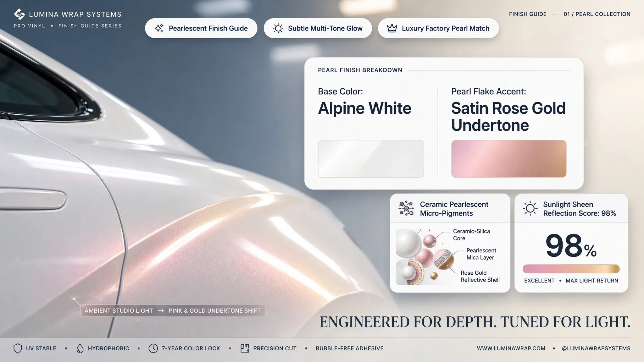Click 'MAX LIGHT RETURN' text
The height and width of the screenshot is (362, 644).
(592, 281)
